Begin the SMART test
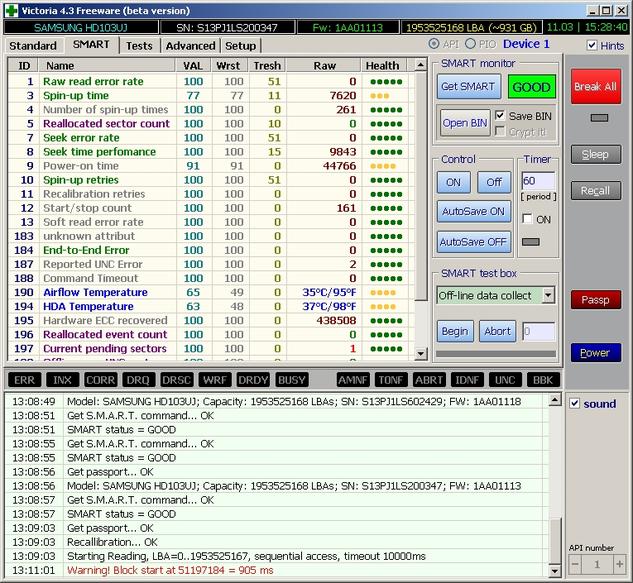Screen dimensions: 633x583 (x=455, y=331)
